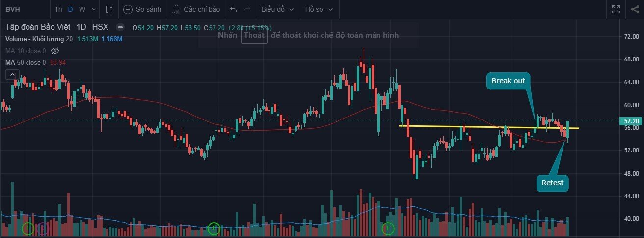Undo the last chart action
Screen dimensions: 644x238
(233, 9)
